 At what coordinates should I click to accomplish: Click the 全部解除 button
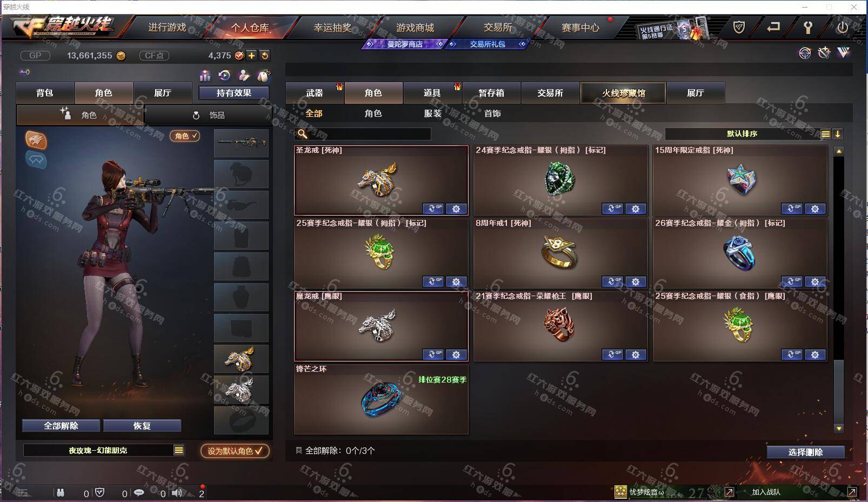[x=61, y=426]
